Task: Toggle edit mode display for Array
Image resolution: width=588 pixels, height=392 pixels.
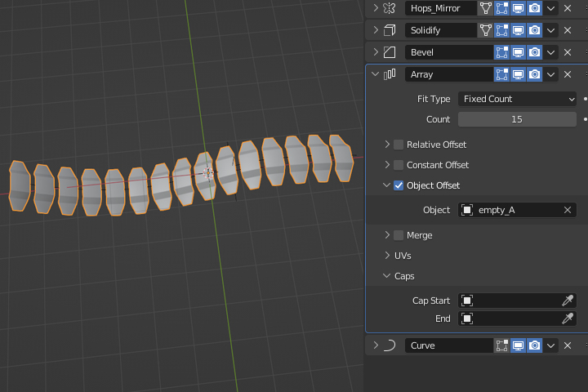Action: (x=501, y=74)
